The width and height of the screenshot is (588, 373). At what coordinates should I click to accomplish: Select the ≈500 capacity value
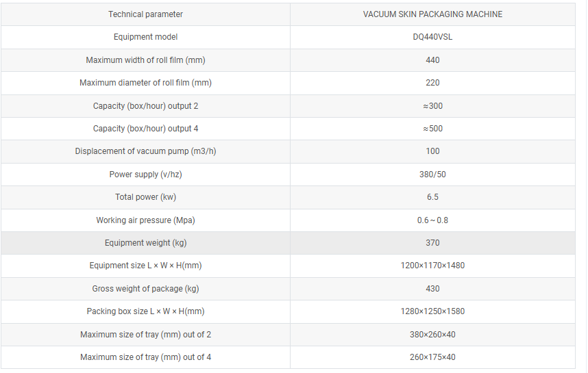432,129
